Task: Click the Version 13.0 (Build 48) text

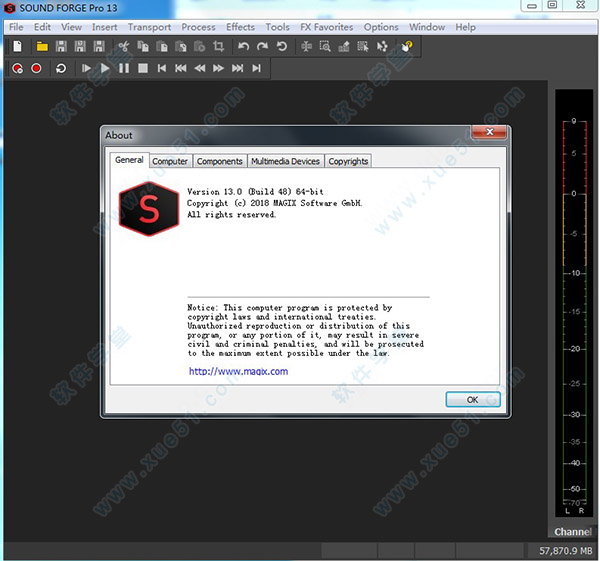Action: tap(255, 192)
